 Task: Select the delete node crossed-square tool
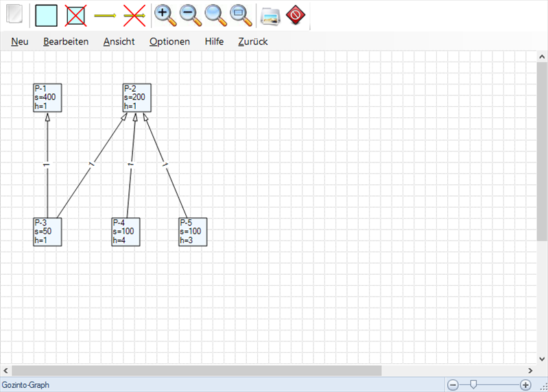coord(75,14)
